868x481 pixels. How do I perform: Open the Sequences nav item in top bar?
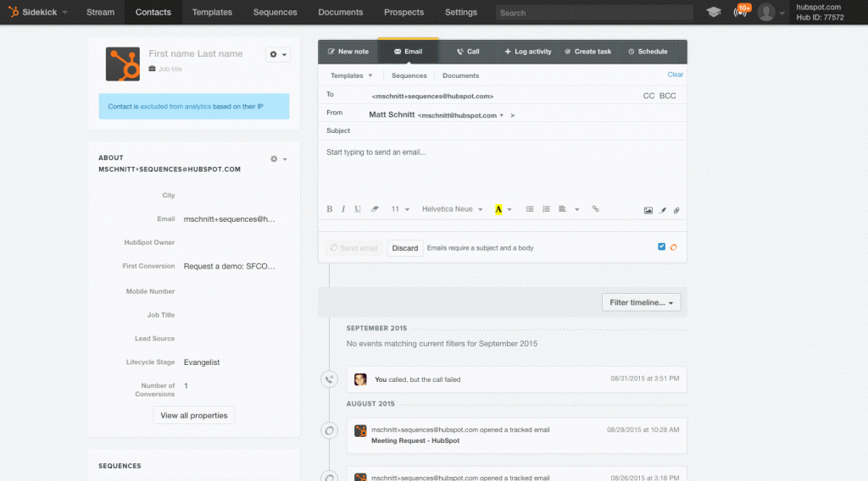pyautogui.click(x=275, y=12)
